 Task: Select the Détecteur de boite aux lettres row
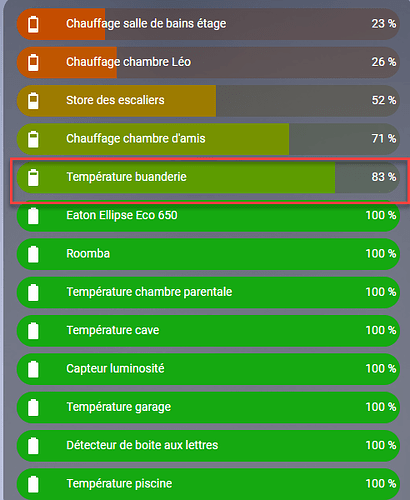tap(208, 446)
